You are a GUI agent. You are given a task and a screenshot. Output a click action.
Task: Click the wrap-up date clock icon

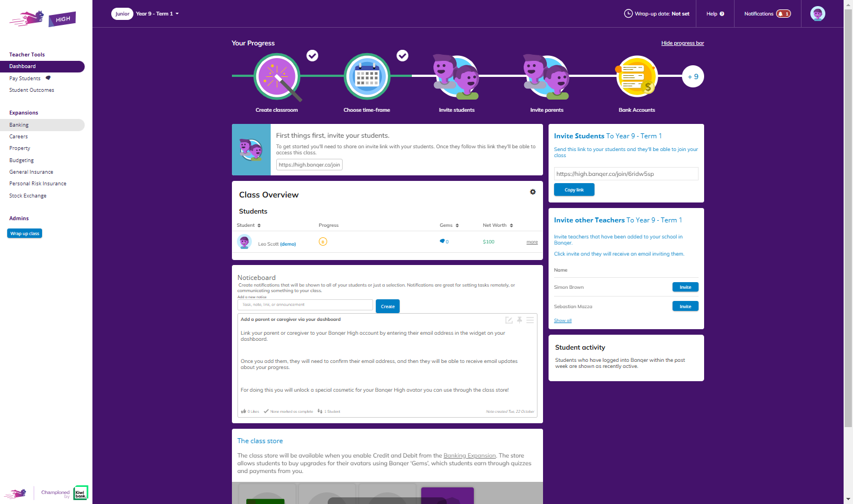pos(628,14)
